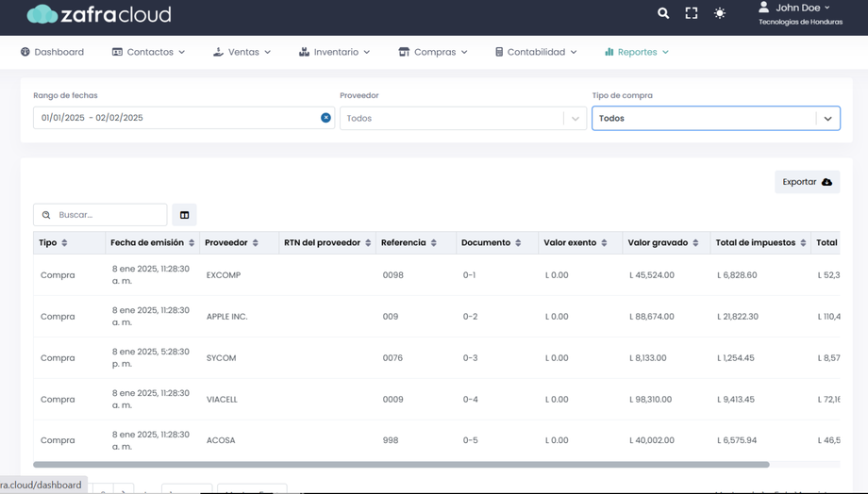
Task: Open the column visibility toggle icon
Action: 184,215
